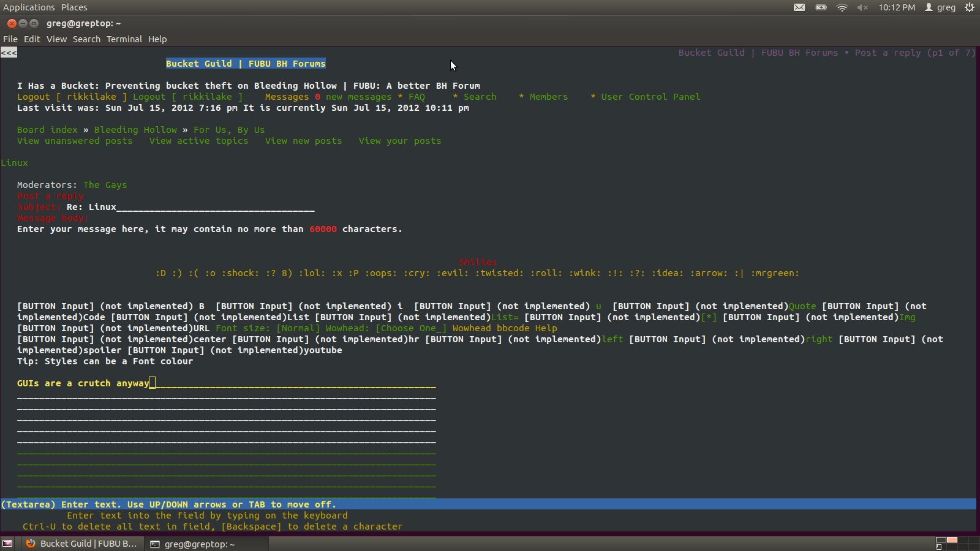Open the Linux topic link
This screenshot has width=980, height=551.
(x=14, y=163)
